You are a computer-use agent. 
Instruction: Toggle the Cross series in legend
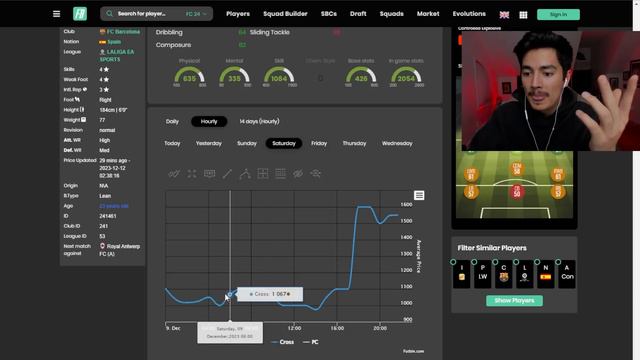pyautogui.click(x=282, y=342)
